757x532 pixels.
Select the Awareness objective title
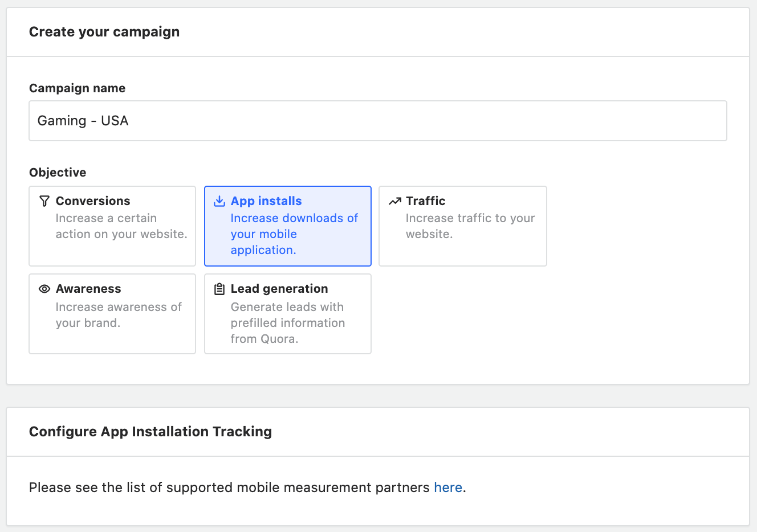click(88, 289)
